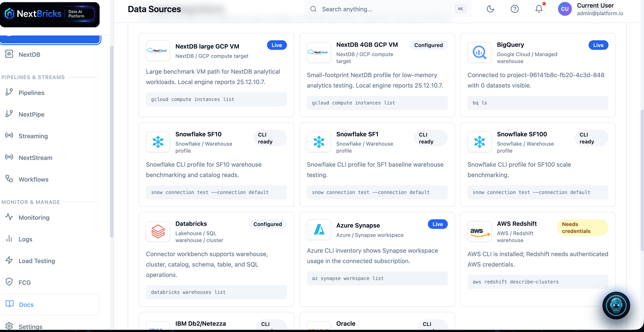Click CLI ready badge on Snowflake SF100

[x=592, y=138]
